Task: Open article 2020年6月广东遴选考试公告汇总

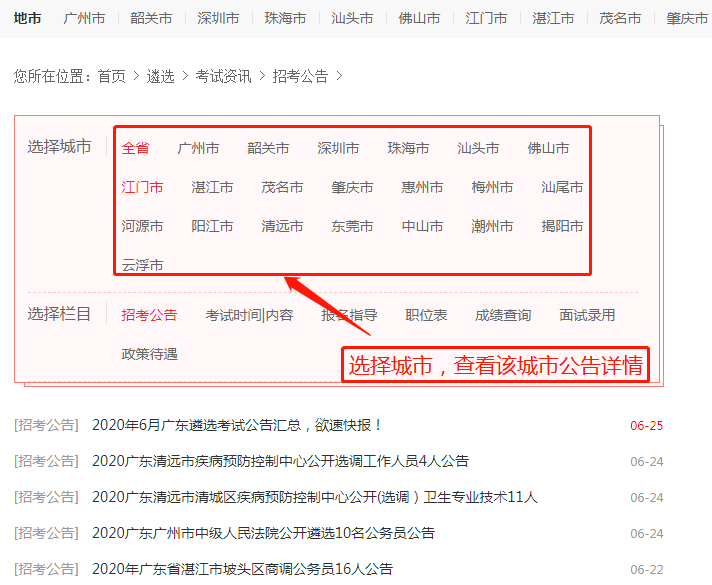Action: pyautogui.click(x=237, y=426)
